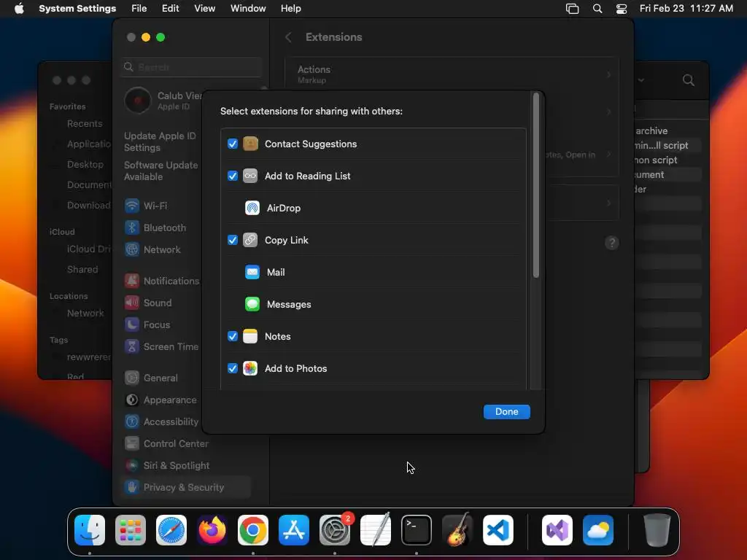This screenshot has height=560, width=747.
Task: Click Update Apple ID Settings link
Action: (160, 142)
